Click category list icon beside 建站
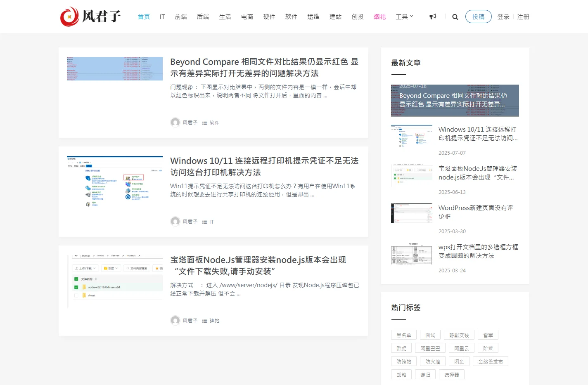Viewport: 588px width, 385px height. tap(204, 321)
